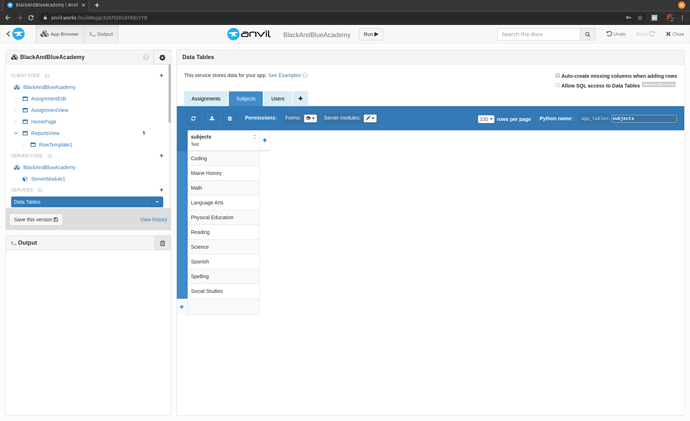
Task: Select the Language Arts cell
Action: (x=224, y=202)
